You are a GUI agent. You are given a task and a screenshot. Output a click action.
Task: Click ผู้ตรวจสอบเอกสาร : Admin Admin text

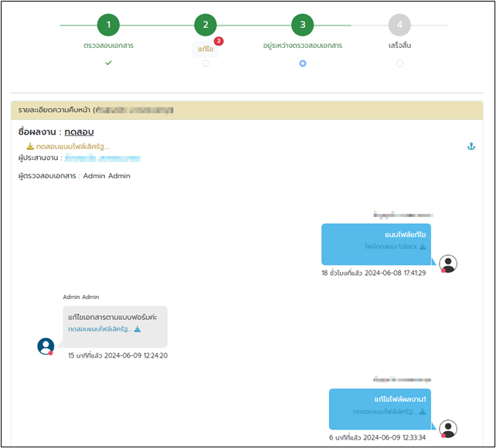tap(74, 176)
